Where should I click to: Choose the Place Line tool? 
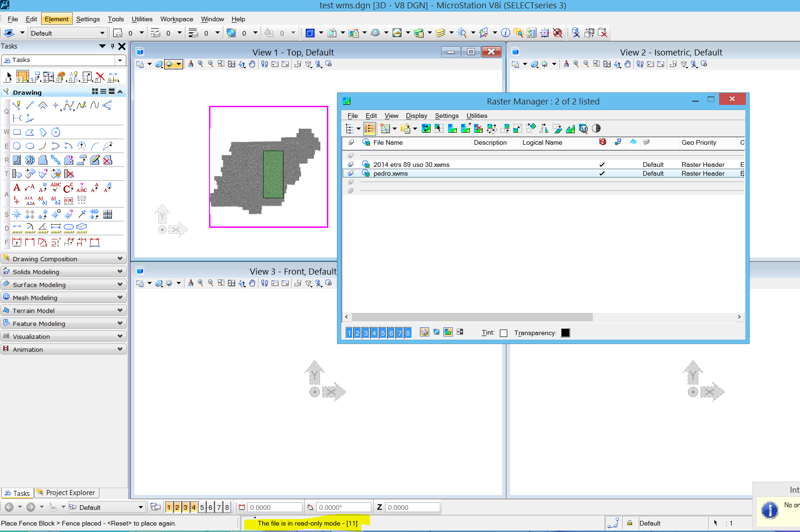[30, 105]
